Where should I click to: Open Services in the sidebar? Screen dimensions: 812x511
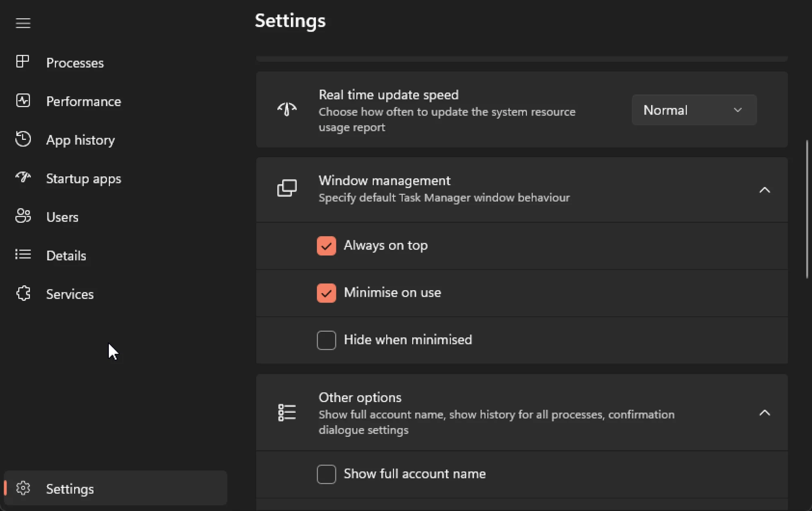115,294
